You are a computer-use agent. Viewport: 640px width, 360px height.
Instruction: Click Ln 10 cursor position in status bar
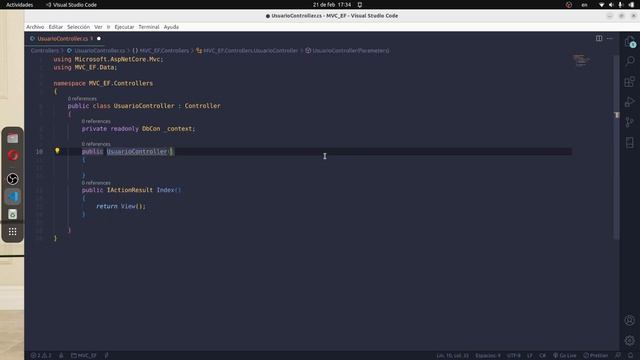coord(452,356)
